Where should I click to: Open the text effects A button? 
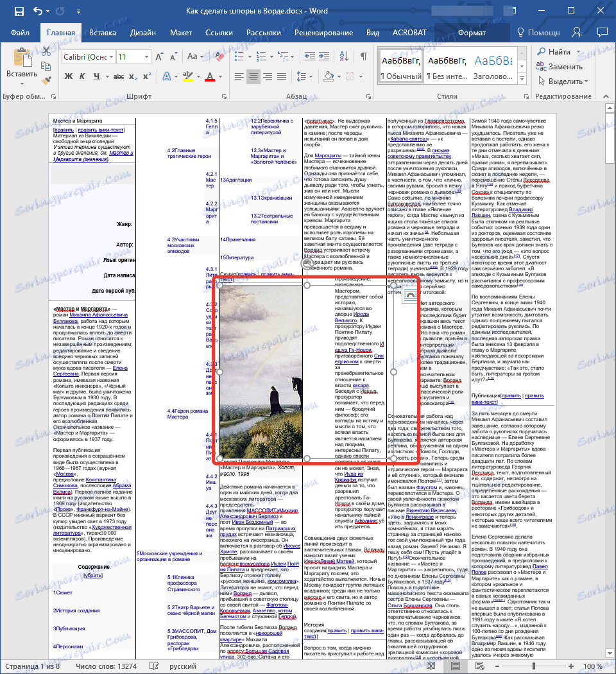(167, 76)
